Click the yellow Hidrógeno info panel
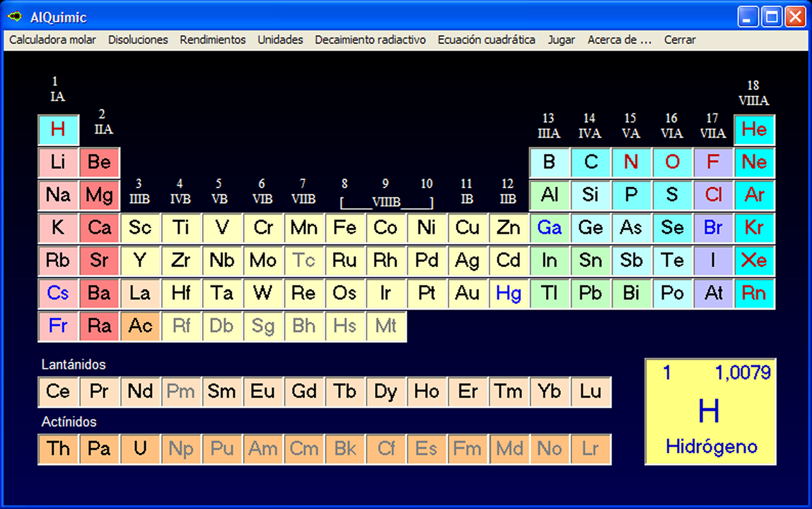The height and width of the screenshot is (509, 812). pyautogui.click(x=710, y=412)
